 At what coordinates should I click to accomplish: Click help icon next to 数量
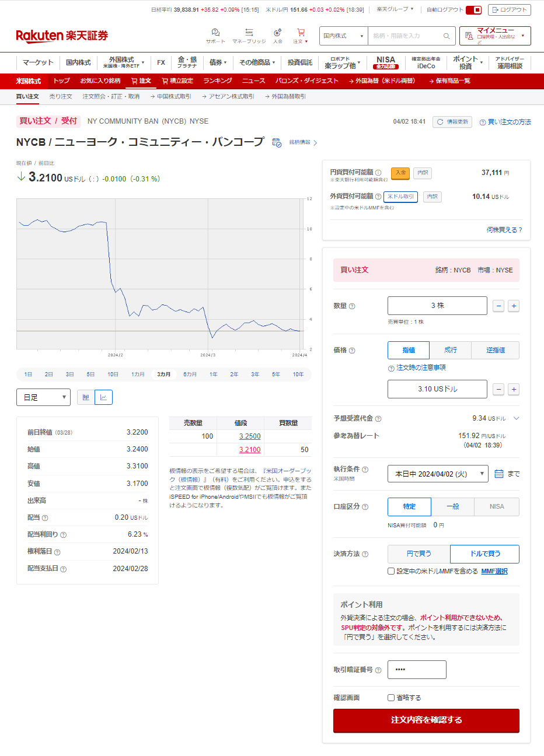pyautogui.click(x=352, y=306)
